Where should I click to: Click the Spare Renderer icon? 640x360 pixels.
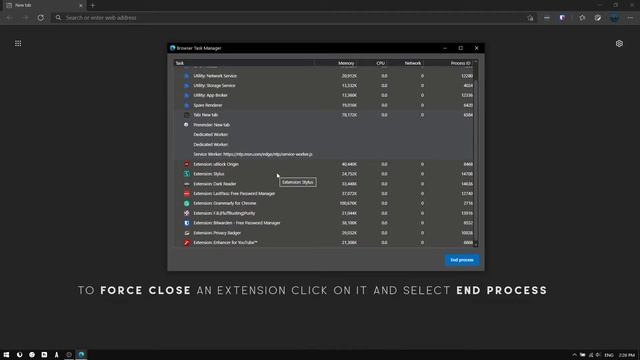click(x=187, y=105)
